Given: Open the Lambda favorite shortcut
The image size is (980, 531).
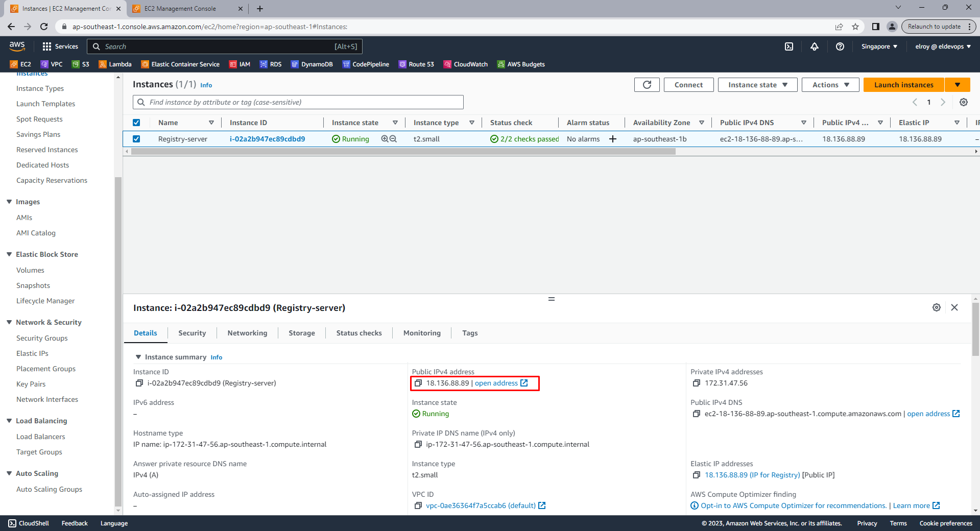Looking at the screenshot, I should (115, 64).
